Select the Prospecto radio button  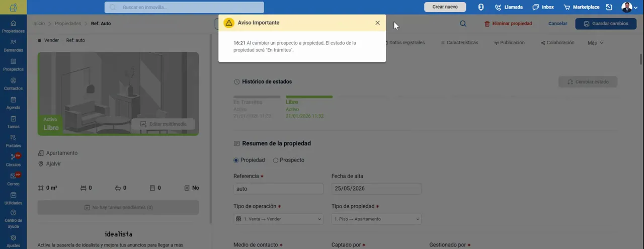(x=275, y=160)
